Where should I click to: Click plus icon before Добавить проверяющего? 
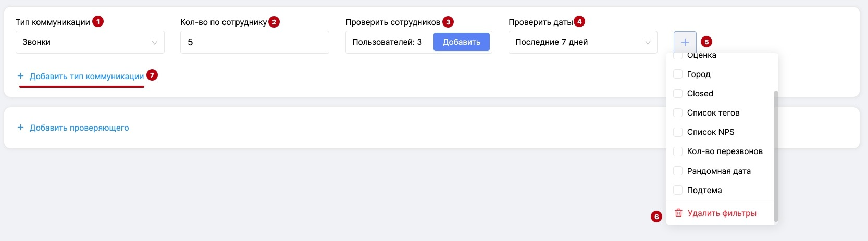coord(21,128)
